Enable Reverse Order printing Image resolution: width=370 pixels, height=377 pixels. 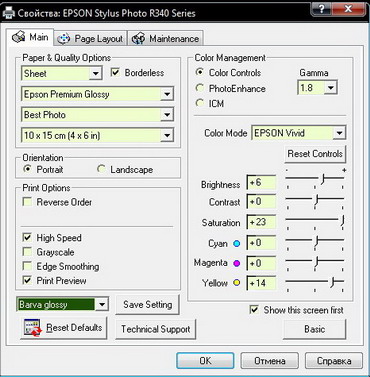[27, 202]
